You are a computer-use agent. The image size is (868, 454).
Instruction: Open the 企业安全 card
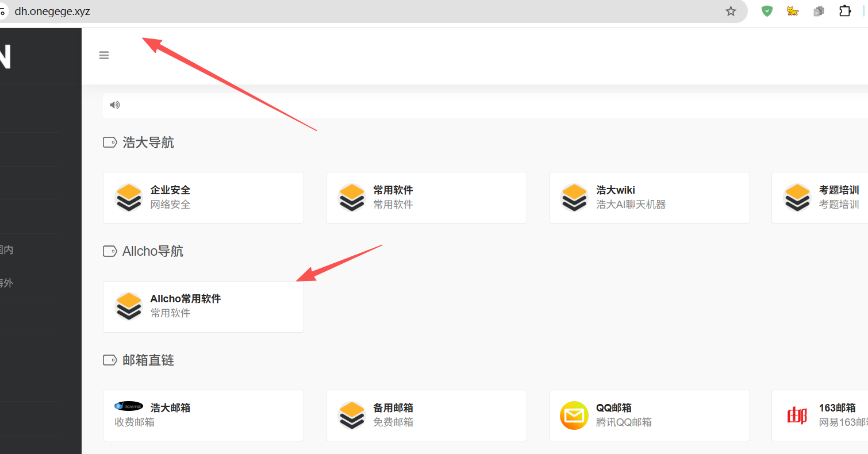point(203,197)
